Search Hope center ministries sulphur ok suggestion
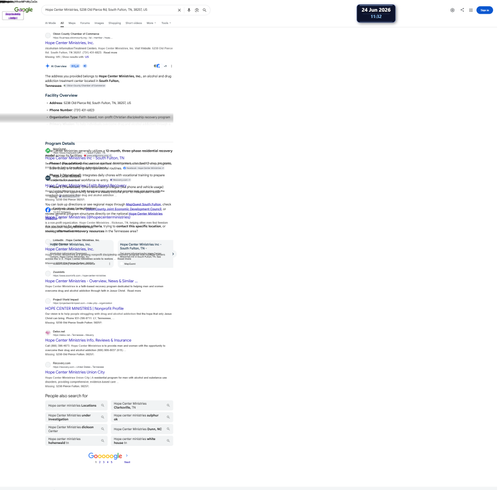 pos(142,417)
